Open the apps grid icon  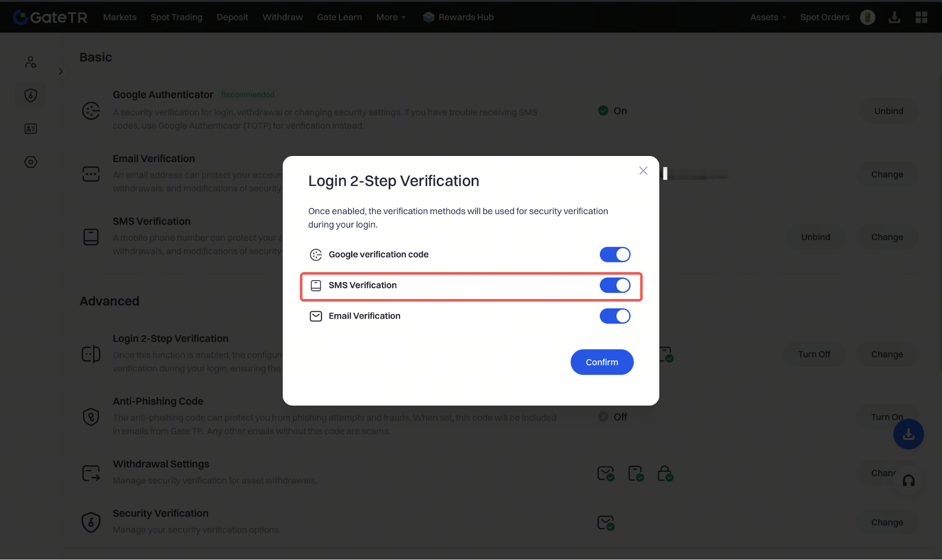pos(921,17)
